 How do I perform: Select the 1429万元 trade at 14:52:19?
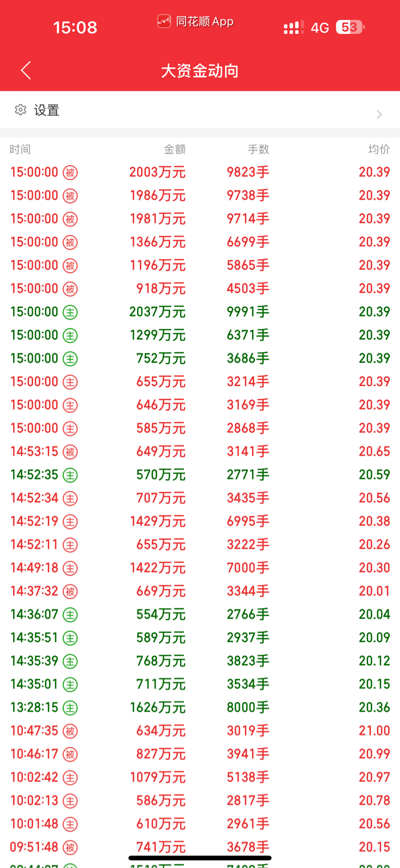[x=200, y=521]
